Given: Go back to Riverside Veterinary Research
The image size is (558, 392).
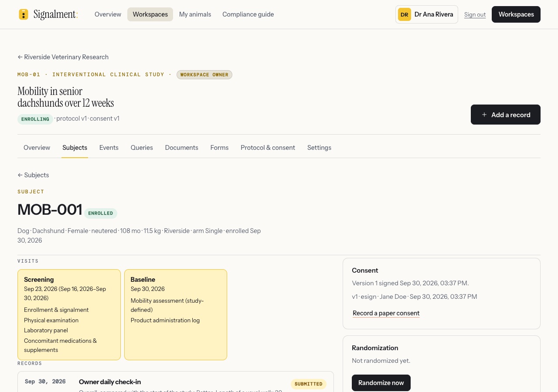Looking at the screenshot, I should pos(63,57).
